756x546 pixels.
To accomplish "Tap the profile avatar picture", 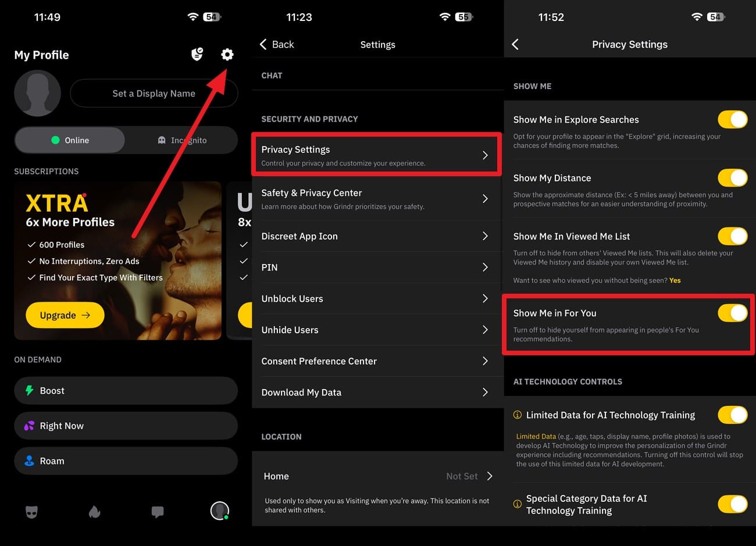I will pos(37,93).
